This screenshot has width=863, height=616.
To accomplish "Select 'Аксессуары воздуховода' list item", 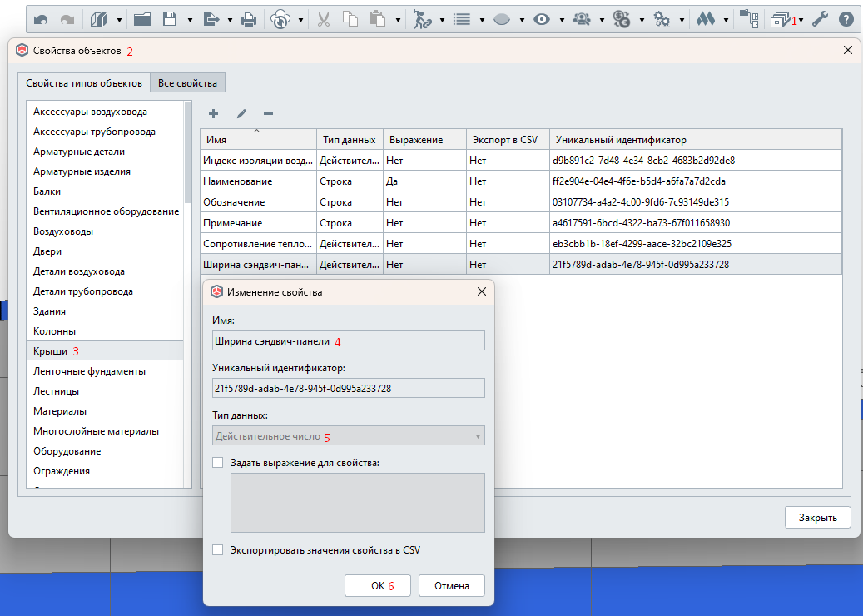I will pos(105,112).
